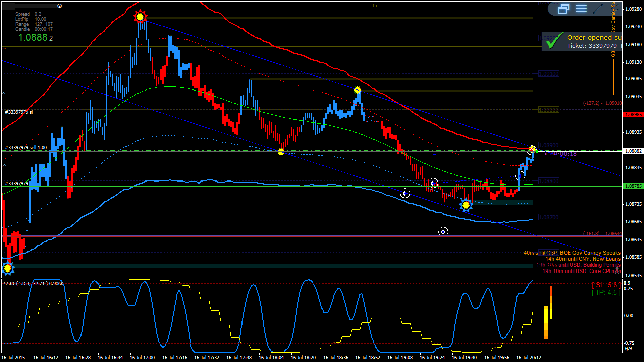Click the 16 Jul 19:24 time label

(x=432, y=358)
